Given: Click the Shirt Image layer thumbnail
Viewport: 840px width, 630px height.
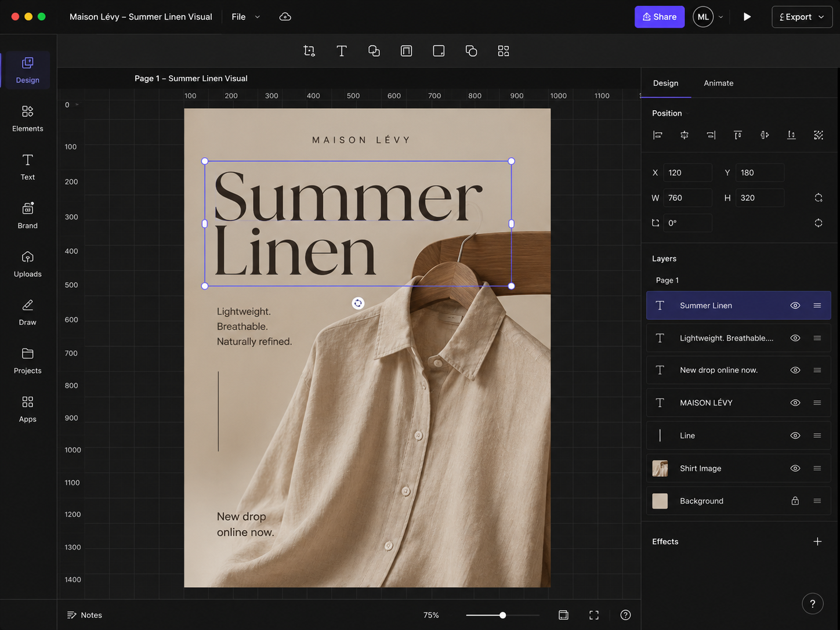Looking at the screenshot, I should coord(660,468).
